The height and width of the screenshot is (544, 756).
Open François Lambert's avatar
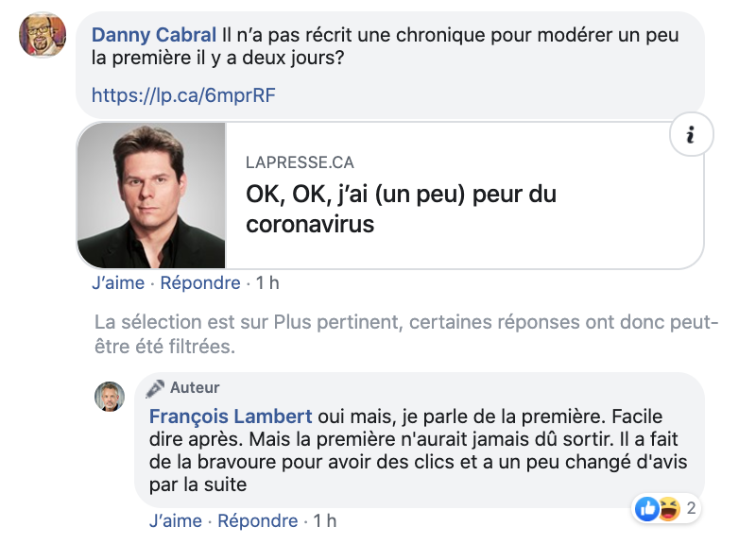tap(110, 397)
